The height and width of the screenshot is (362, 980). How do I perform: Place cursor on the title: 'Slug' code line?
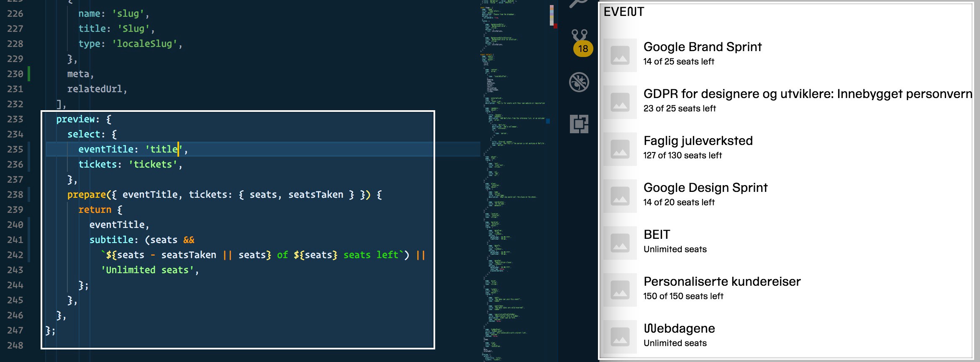[116, 28]
